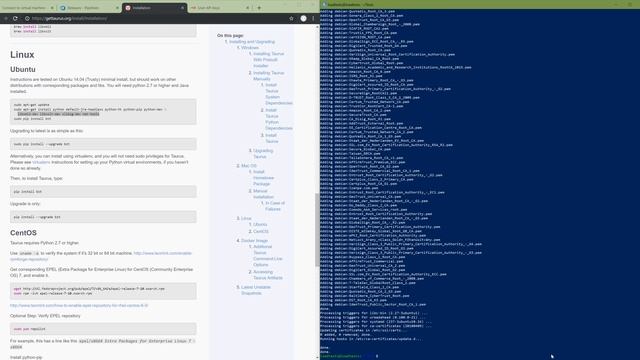Click the Ubuntu heading
The image size is (640, 360).
click(23, 69)
